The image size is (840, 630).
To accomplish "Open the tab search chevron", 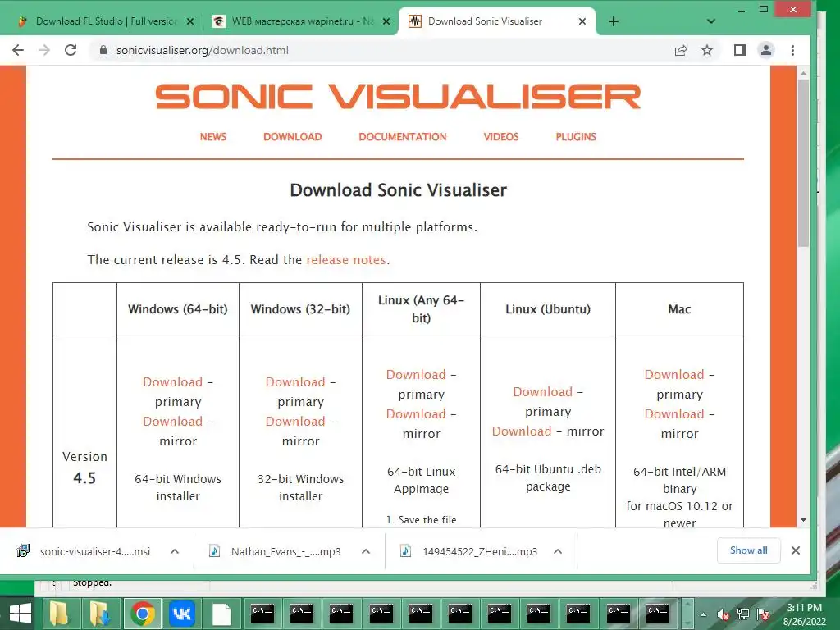I will [711, 21].
